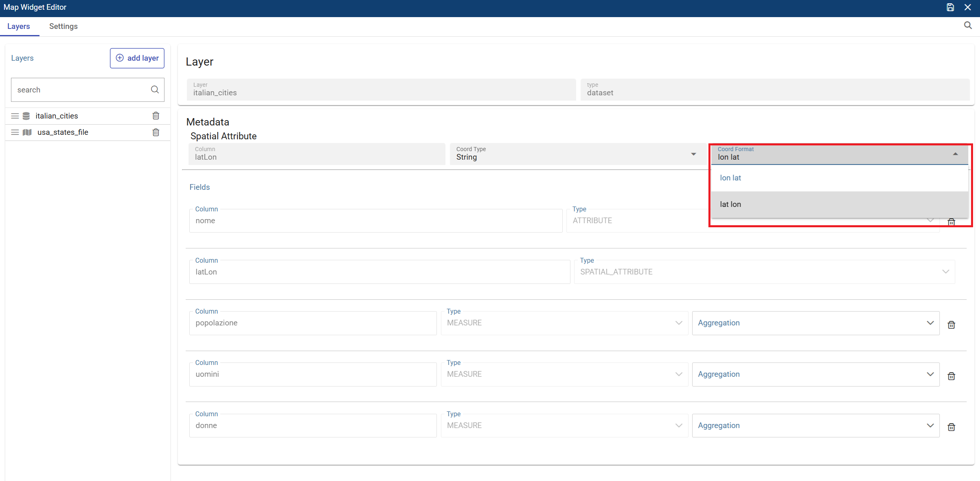
Task: Click the latLon column field under Fields
Action: 379,272
